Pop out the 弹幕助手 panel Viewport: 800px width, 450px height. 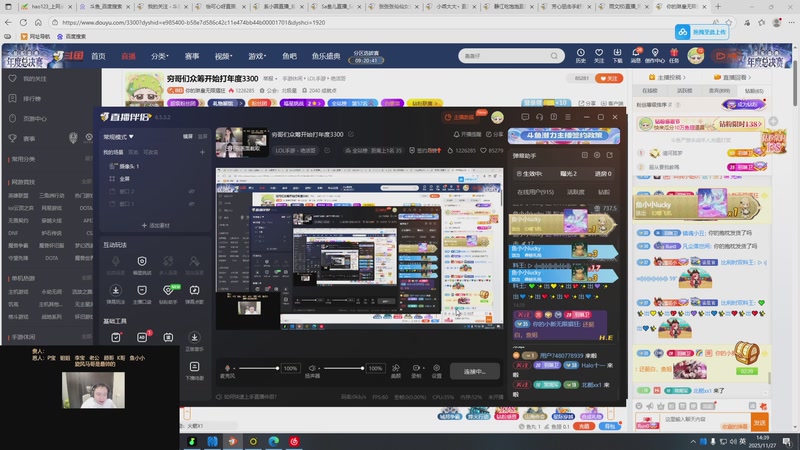pyautogui.click(x=610, y=155)
